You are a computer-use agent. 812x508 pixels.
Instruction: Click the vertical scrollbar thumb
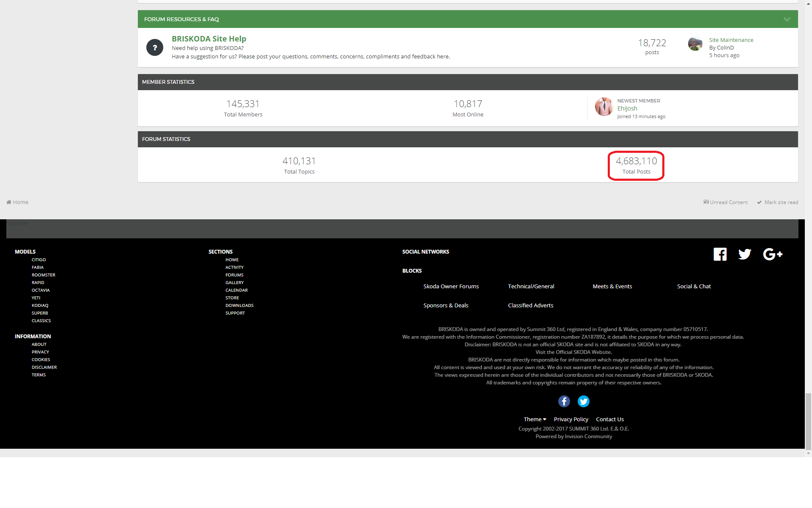pyautogui.click(x=808, y=421)
